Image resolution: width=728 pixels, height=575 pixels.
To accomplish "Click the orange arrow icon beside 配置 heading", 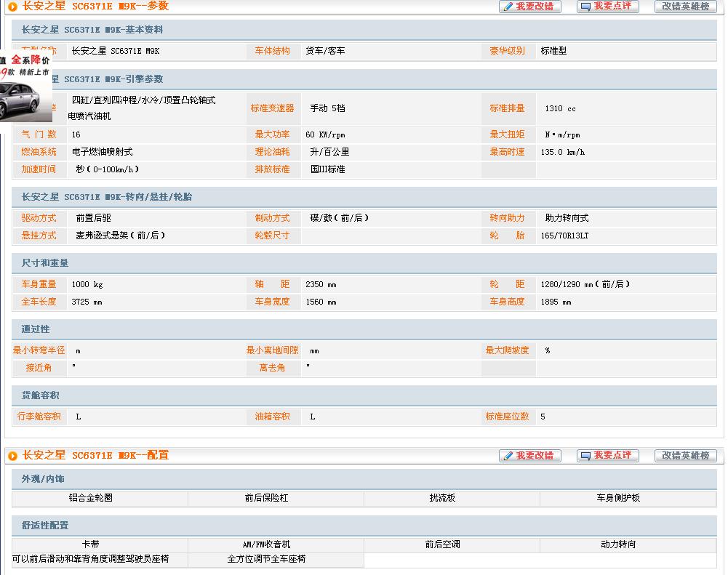I will click(12, 456).
